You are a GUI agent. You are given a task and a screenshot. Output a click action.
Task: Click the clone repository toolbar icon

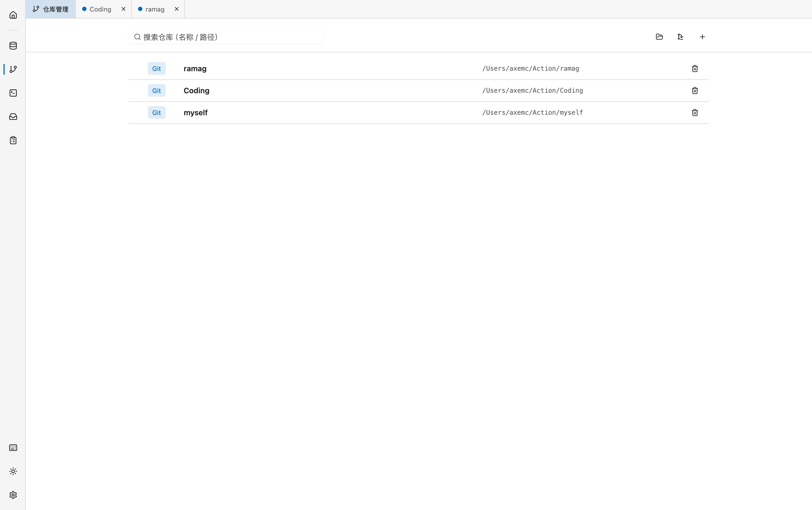[680, 37]
